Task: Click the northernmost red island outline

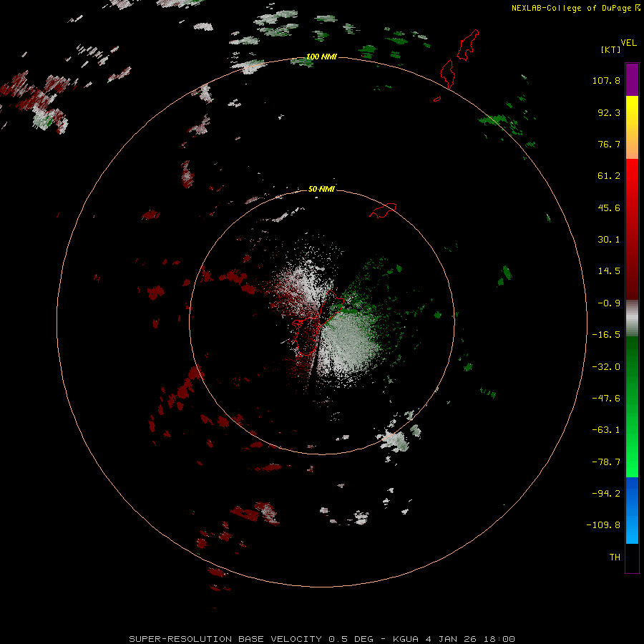Action: click(x=468, y=45)
